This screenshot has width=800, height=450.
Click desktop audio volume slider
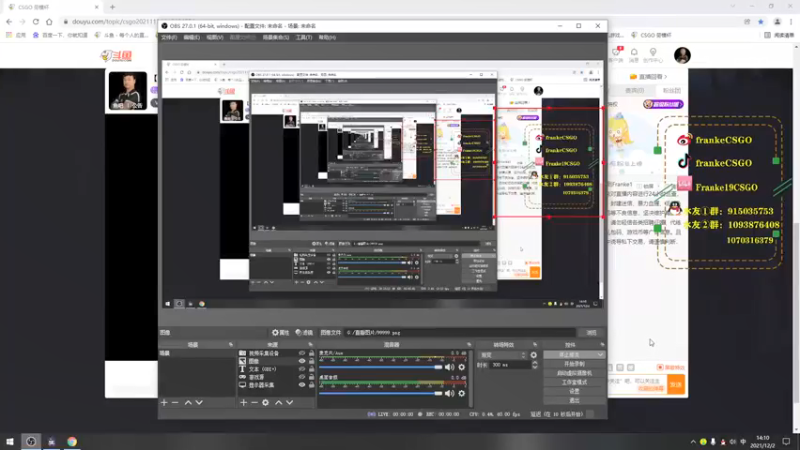point(381,393)
